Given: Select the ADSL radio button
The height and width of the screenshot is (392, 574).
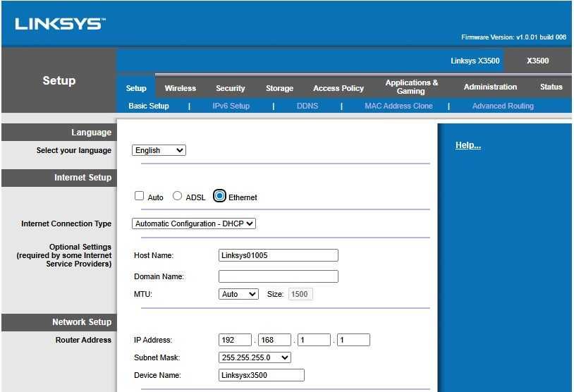Looking at the screenshot, I should 177,196.
